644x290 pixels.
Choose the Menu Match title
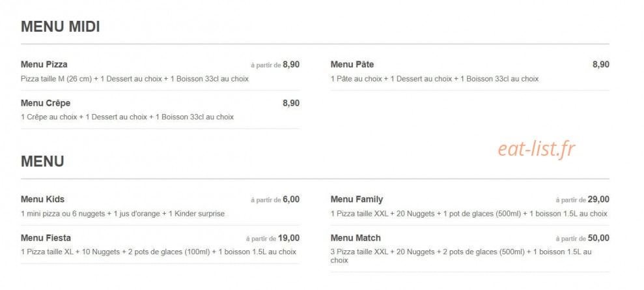(356, 238)
